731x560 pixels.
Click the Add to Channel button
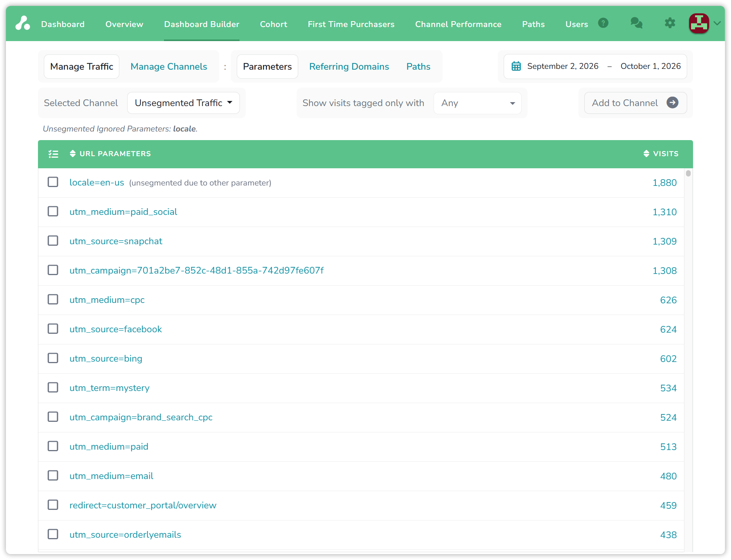tap(636, 103)
